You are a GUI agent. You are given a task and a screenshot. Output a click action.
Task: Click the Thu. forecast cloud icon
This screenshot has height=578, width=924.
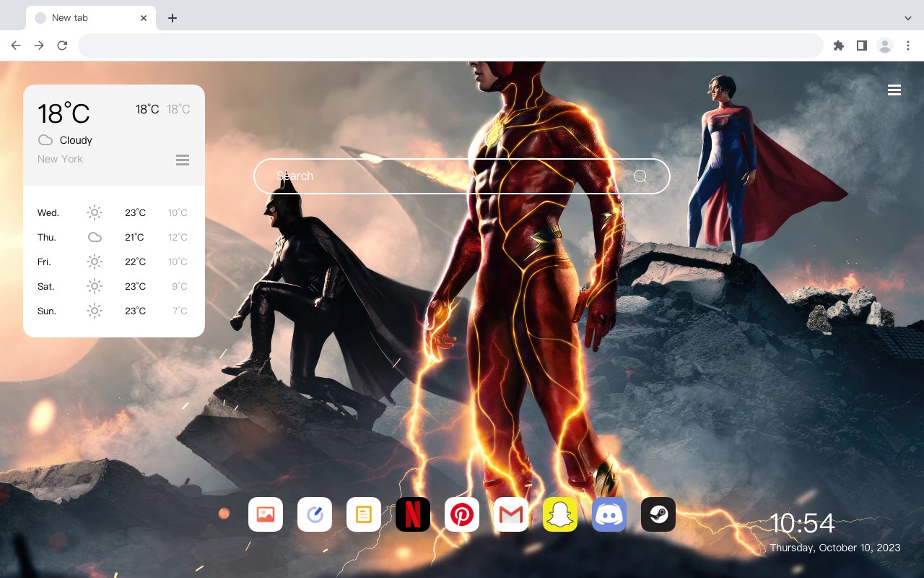pos(95,237)
